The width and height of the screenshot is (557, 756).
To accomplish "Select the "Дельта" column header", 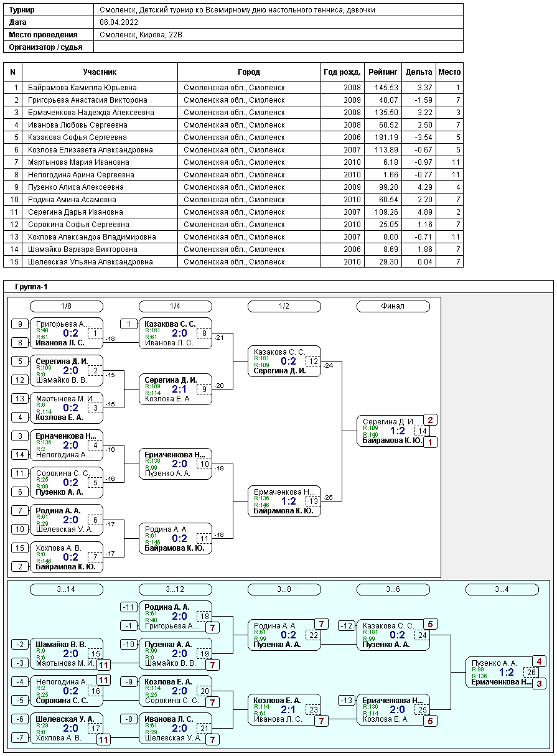I will click(418, 72).
